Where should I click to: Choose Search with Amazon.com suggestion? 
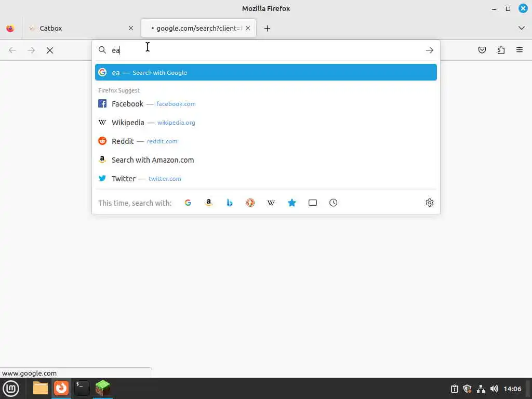(266, 159)
